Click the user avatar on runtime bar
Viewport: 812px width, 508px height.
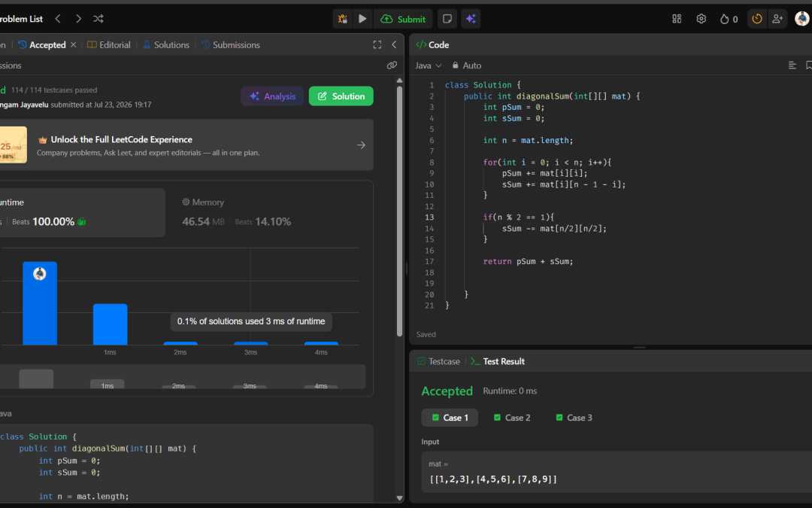(40, 274)
